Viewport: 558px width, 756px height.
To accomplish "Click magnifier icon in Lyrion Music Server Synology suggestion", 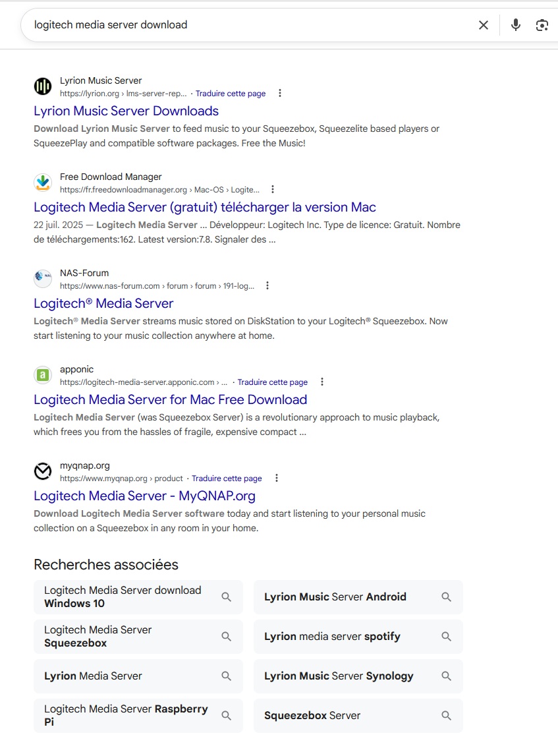I will pos(446,676).
